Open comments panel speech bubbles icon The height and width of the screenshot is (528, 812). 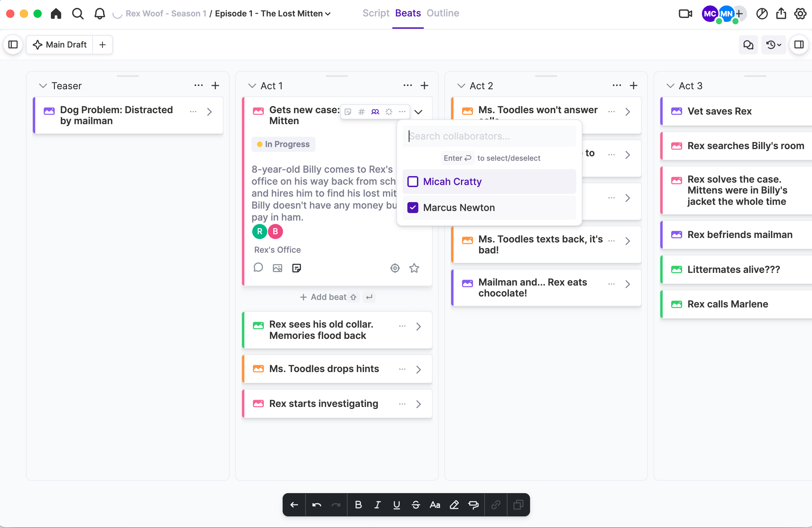click(748, 45)
